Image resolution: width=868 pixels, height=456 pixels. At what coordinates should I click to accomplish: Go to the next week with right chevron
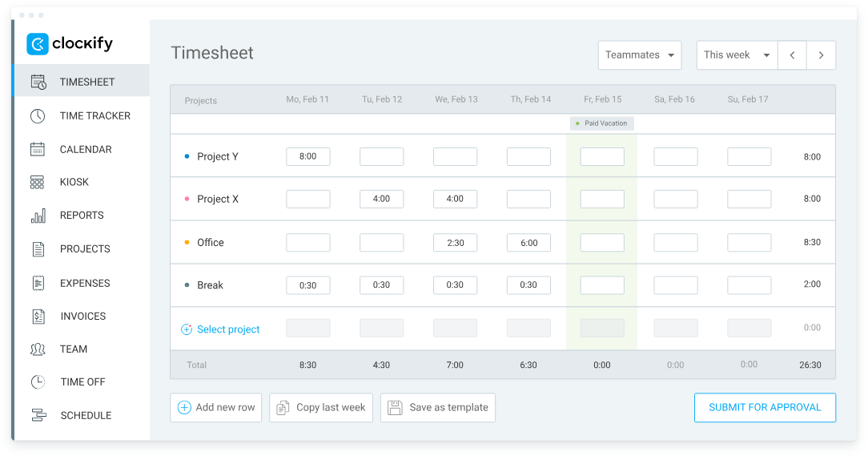(x=821, y=55)
